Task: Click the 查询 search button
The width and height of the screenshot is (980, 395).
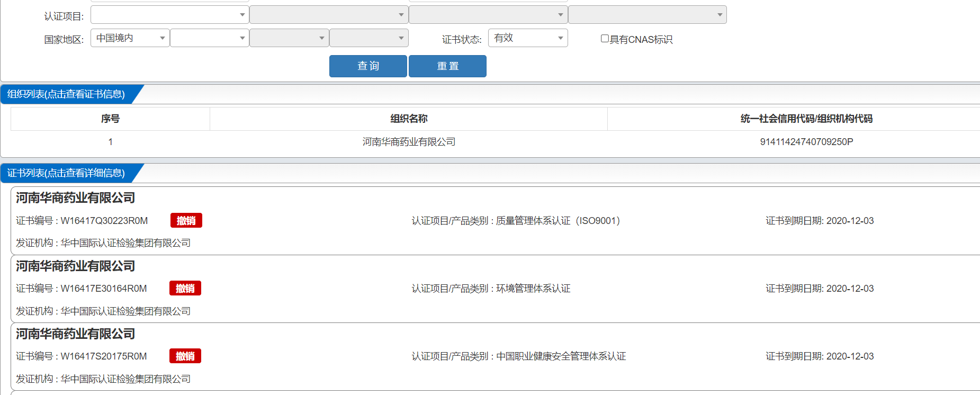Action: [x=368, y=66]
